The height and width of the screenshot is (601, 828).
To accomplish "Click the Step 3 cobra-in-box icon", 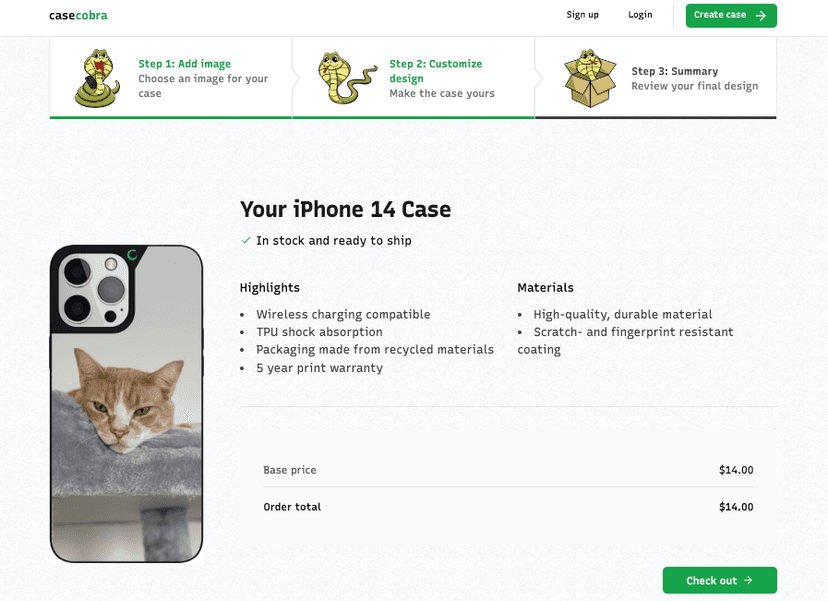I will pos(590,78).
